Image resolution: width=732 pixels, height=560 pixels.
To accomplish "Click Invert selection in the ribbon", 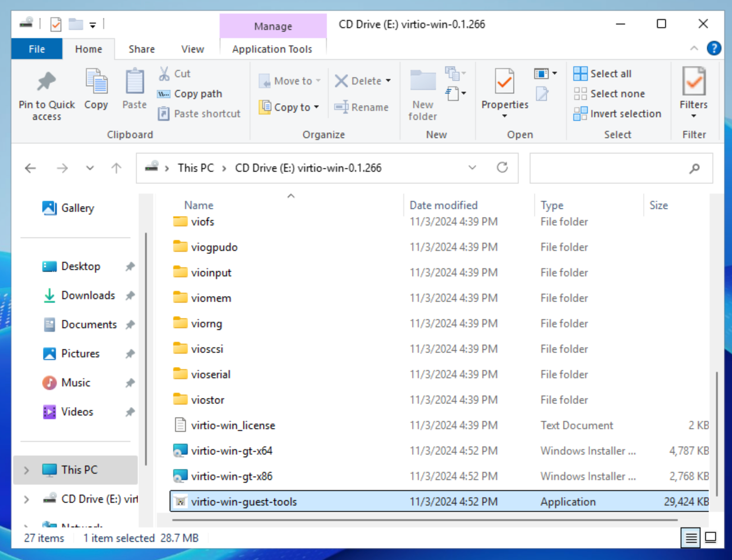I will click(617, 114).
